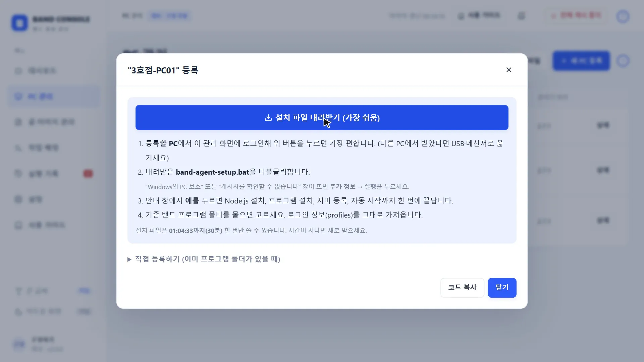644x362 pixels.
Task: Dismiss the dialog with the 닫기 button
Action: click(502, 288)
